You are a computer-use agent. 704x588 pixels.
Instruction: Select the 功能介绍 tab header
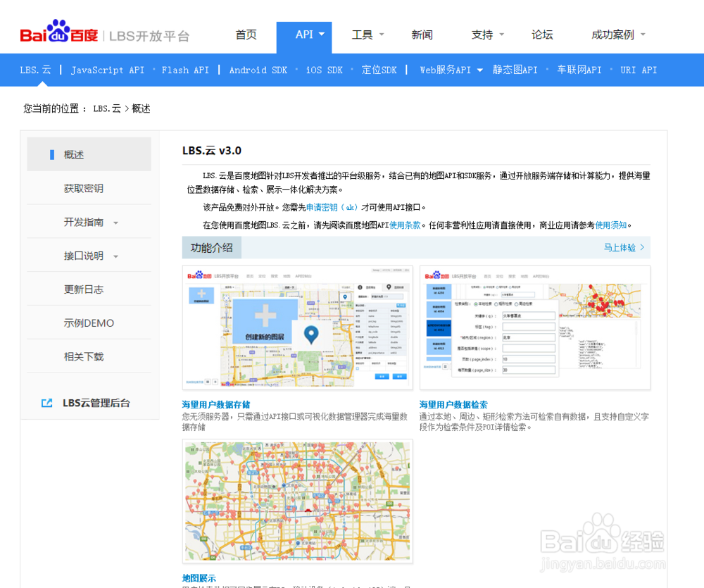point(212,247)
